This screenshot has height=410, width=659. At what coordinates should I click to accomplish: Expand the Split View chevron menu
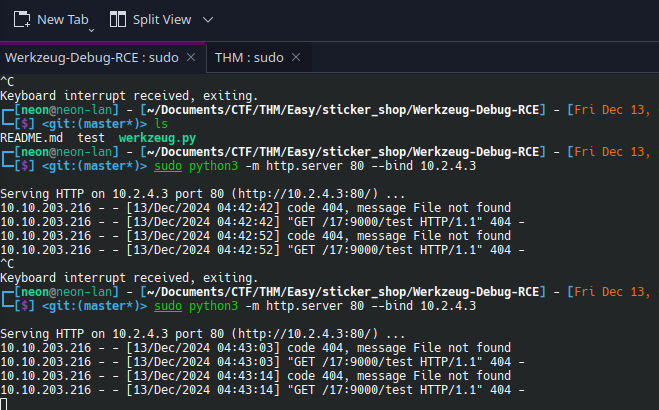tap(208, 19)
